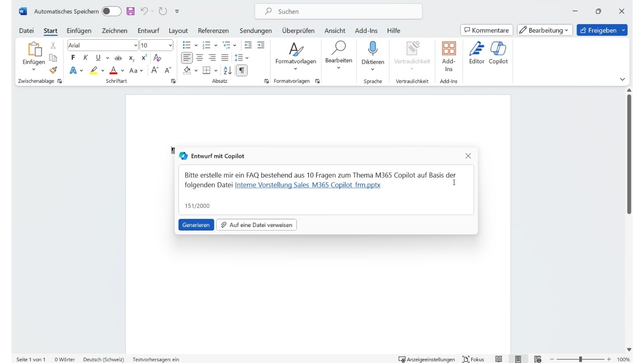Sort the text with the A-Z icon
The image size is (644, 363).
(228, 70)
